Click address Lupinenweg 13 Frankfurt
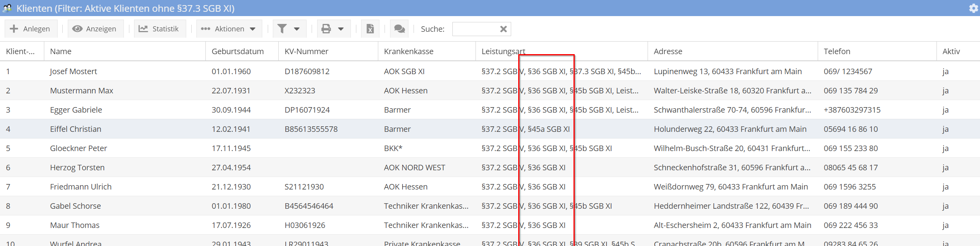Image resolution: width=980 pixels, height=246 pixels. point(728,71)
